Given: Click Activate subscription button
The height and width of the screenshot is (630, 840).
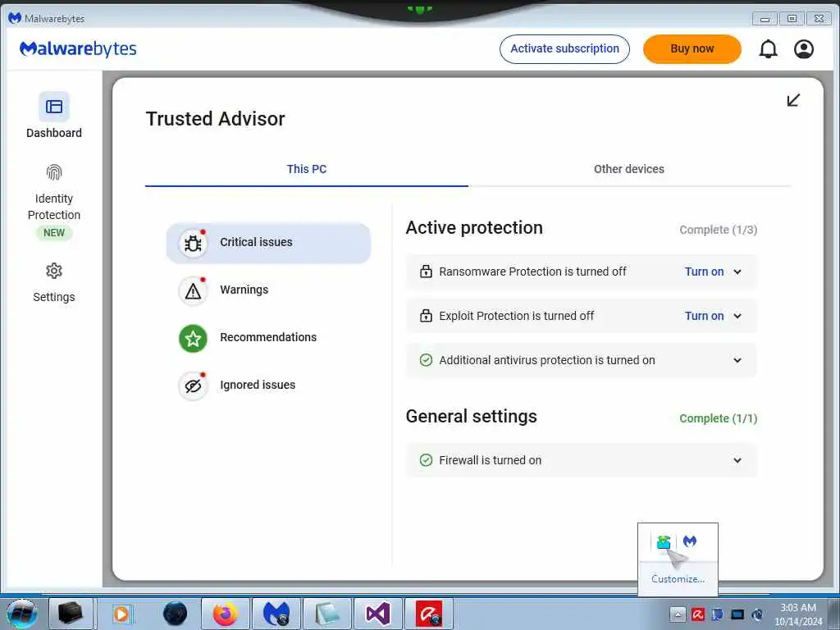Looking at the screenshot, I should [x=564, y=48].
